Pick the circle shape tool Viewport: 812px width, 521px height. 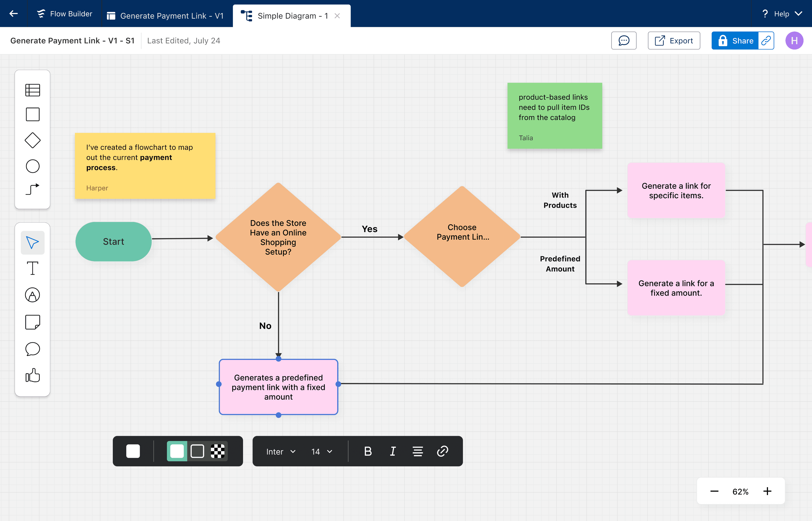33,166
